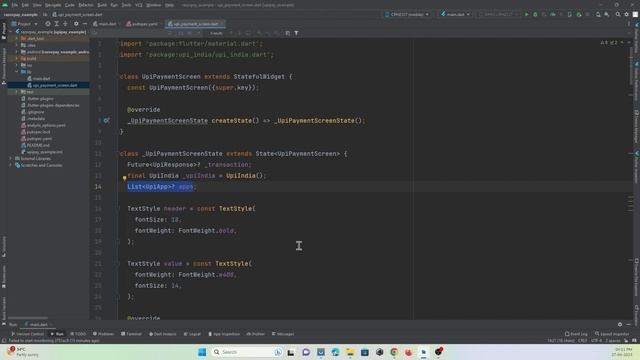Click the taskbar Search box
The width and height of the screenshot is (640, 360).
[x=247, y=352]
